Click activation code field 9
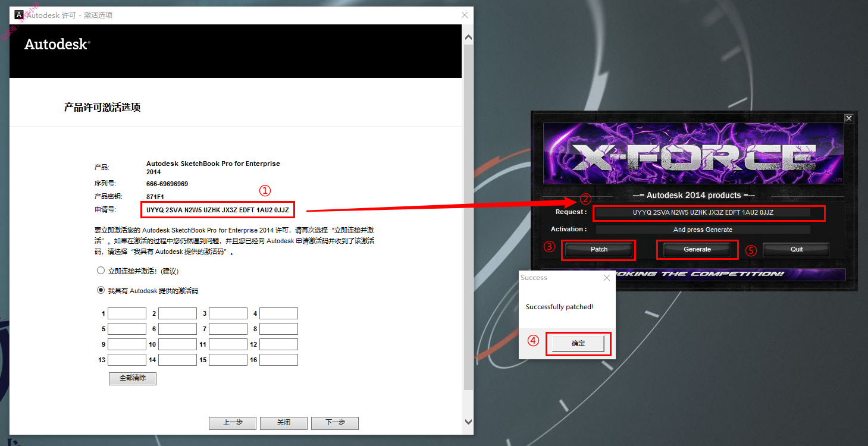The height and width of the screenshot is (446, 868). [127, 344]
